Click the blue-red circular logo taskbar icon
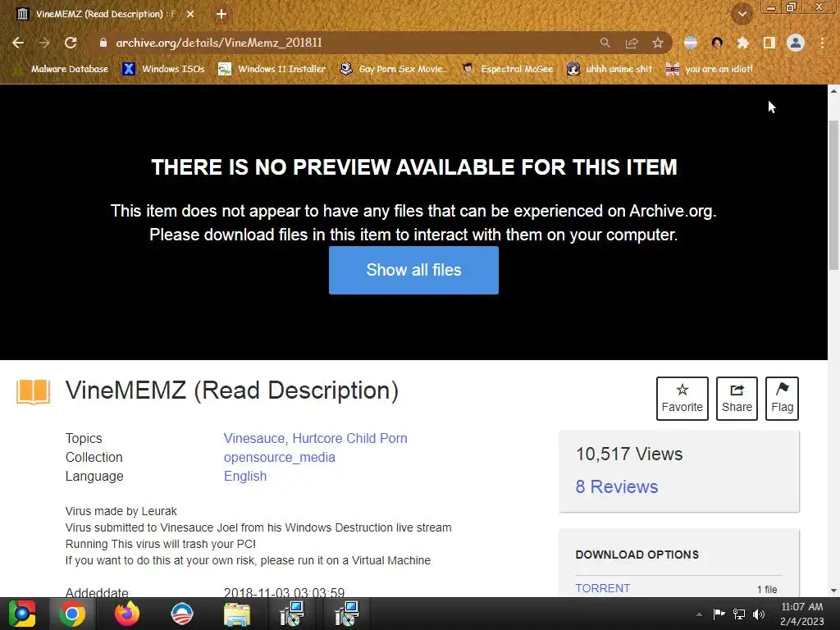840x630 pixels. coord(181,614)
